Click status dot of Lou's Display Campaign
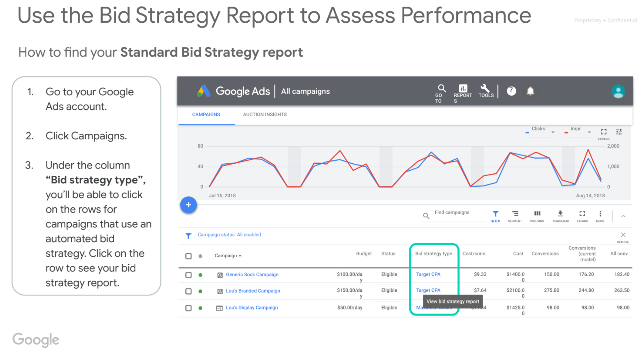The height and width of the screenshot is (350, 644). (x=201, y=308)
